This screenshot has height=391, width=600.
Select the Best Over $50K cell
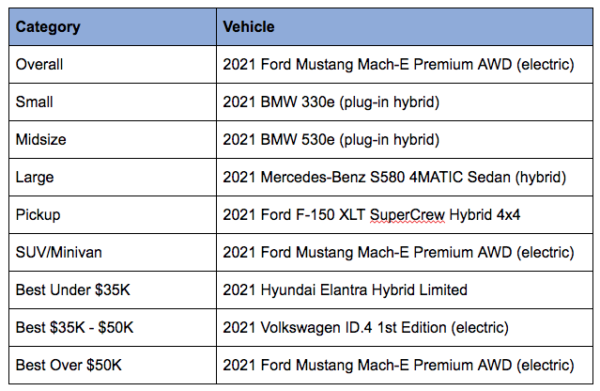pos(112,365)
